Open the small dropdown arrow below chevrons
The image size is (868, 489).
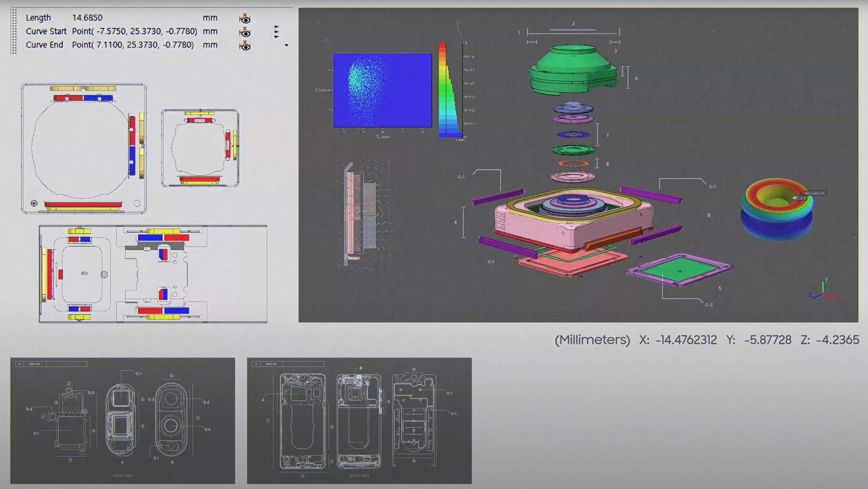click(286, 45)
